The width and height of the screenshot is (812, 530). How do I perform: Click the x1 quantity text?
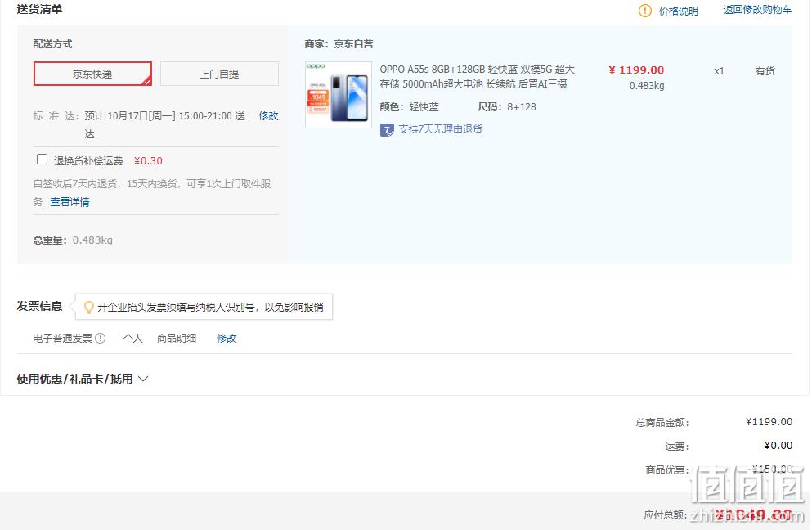719,71
